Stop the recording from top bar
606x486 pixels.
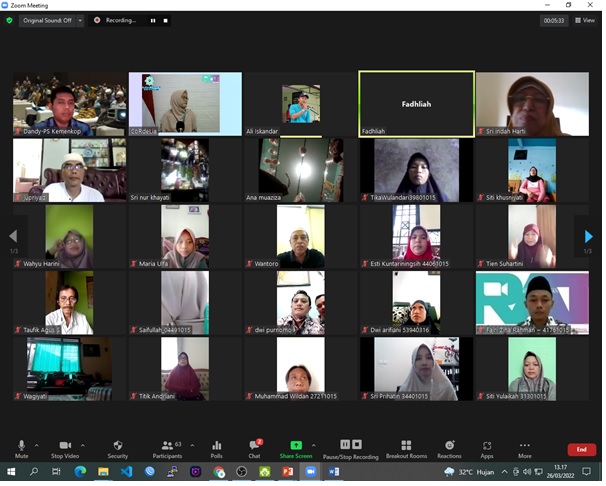(x=165, y=20)
